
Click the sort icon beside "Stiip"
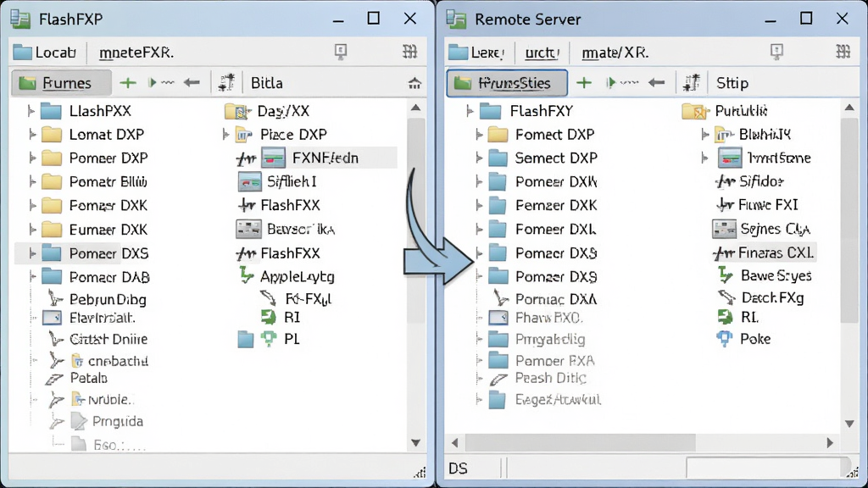tap(692, 82)
